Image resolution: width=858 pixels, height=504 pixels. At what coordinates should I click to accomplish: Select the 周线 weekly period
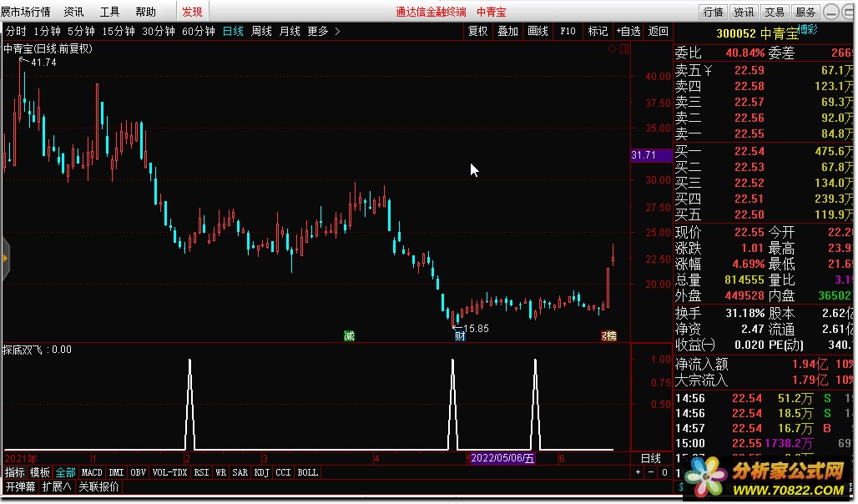[x=261, y=32]
